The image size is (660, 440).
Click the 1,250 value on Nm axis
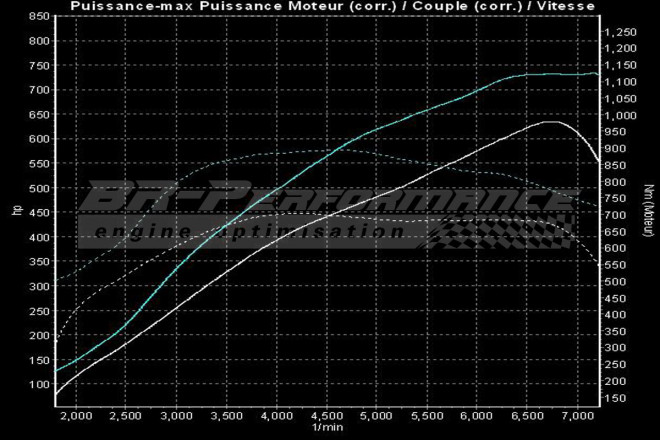[x=621, y=33]
